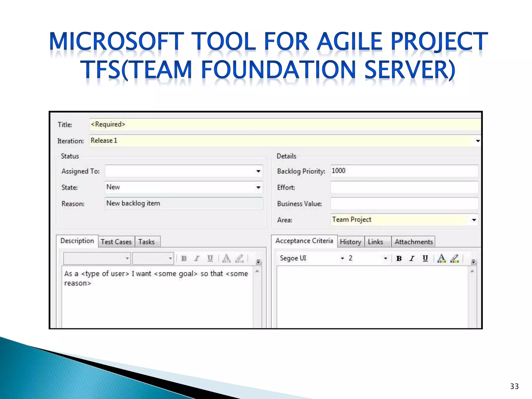Open the Area dropdown showing Team Project

(x=474, y=220)
